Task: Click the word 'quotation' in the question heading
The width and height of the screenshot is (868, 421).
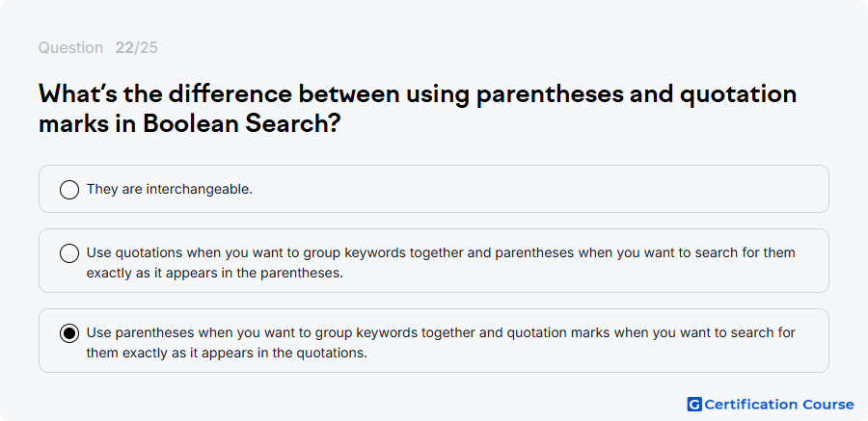Action: coord(738,95)
